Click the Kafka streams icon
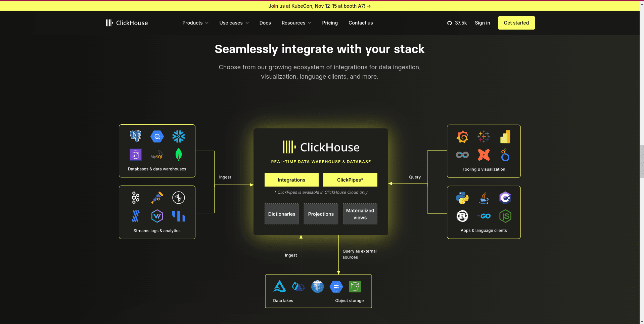This screenshot has height=324, width=644. coord(136,198)
